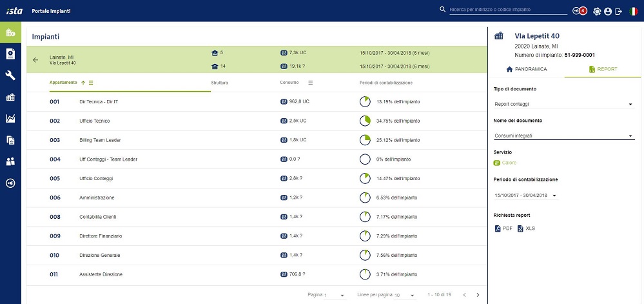Image resolution: width=644 pixels, height=304 pixels.
Task: Download the report as XLS
Action: (x=526, y=228)
